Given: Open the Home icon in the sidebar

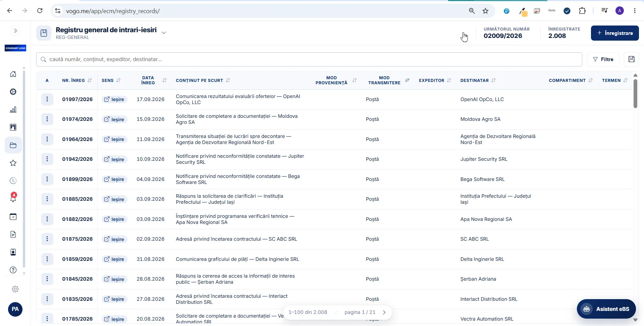Looking at the screenshot, I should click(x=13, y=74).
